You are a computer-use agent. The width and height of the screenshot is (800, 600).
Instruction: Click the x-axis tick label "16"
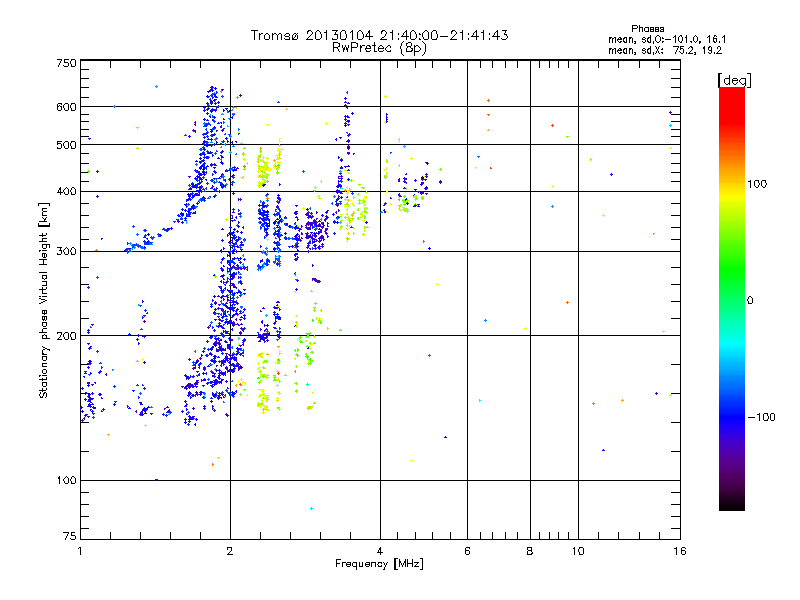(680, 551)
